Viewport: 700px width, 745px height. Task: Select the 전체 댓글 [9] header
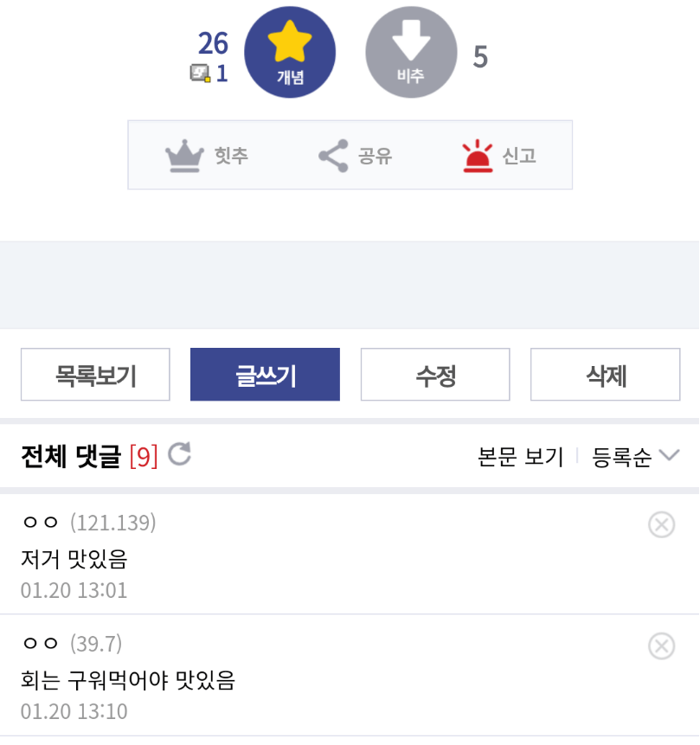pyautogui.click(x=89, y=456)
